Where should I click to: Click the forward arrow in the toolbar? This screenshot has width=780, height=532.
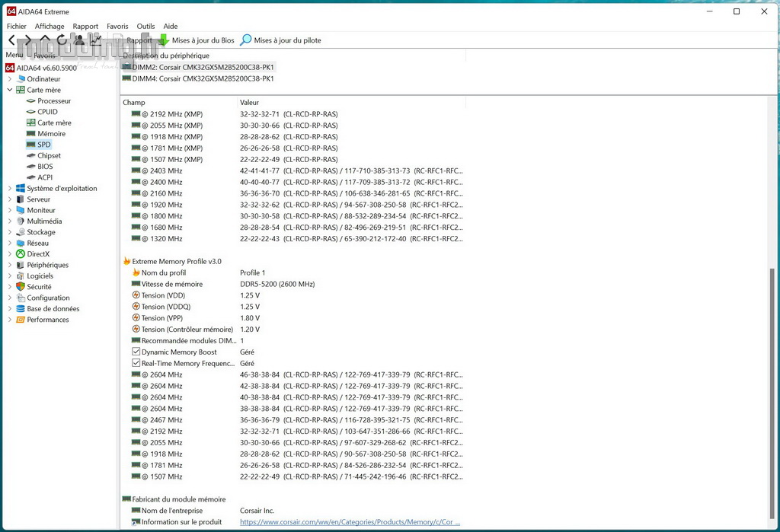[x=28, y=40]
